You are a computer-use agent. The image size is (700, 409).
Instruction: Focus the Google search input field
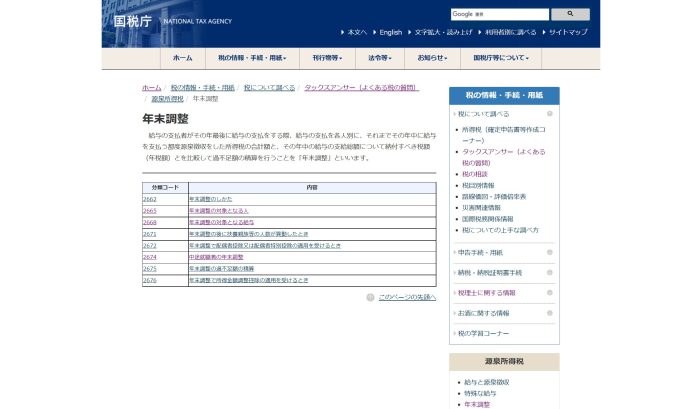(x=500, y=14)
